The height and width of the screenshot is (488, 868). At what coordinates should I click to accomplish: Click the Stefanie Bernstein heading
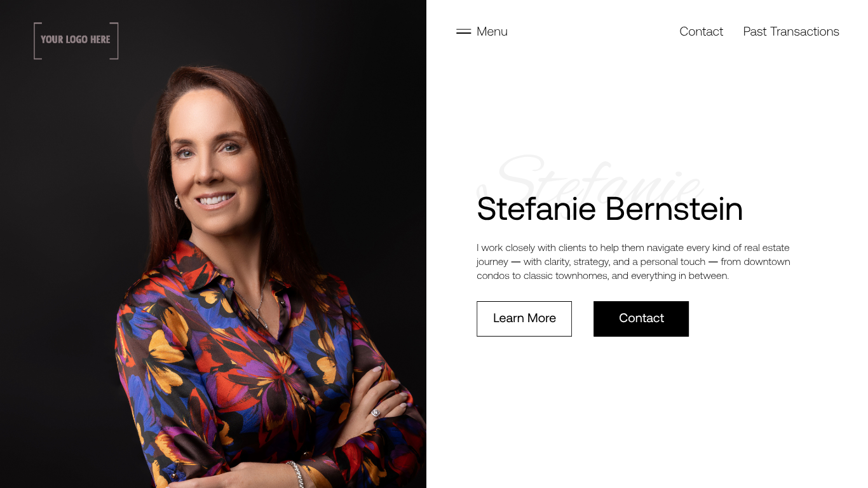[609, 208]
